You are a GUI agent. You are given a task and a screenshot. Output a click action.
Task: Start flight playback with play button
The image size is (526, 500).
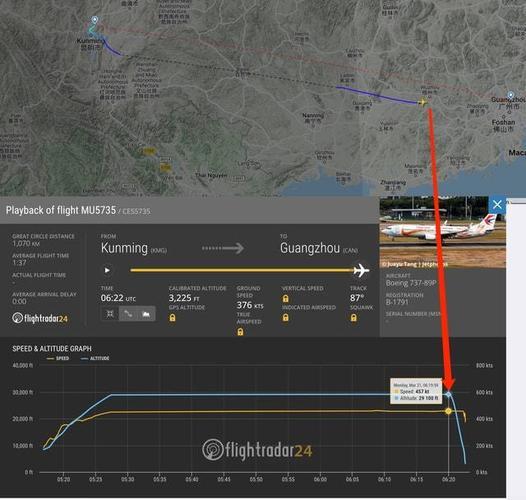107,270
